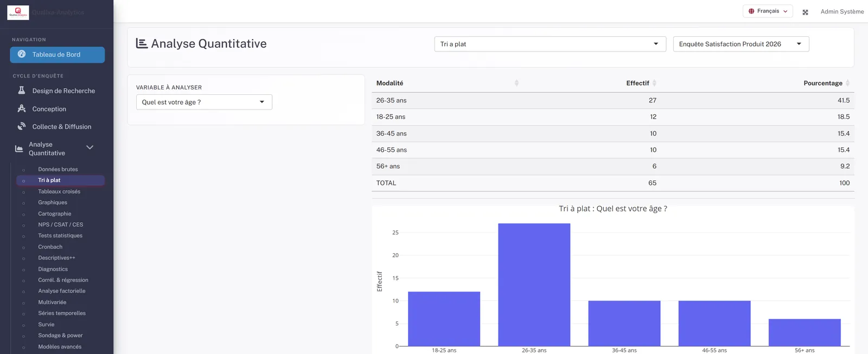
Task: Click the globe icon in language selector
Action: click(751, 11)
